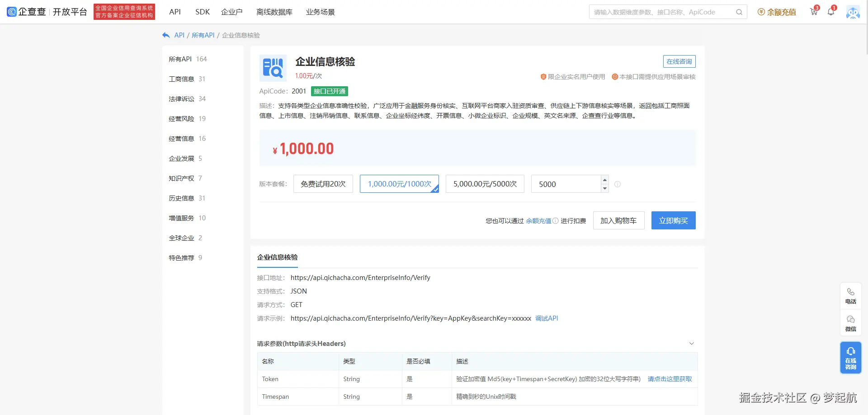
Task: Click the user avatar icon
Action: [853, 12]
